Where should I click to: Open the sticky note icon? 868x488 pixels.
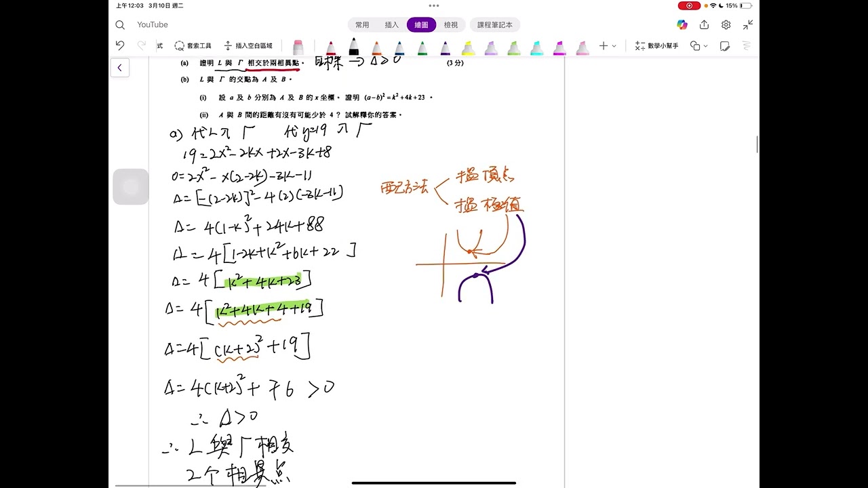pos(725,46)
